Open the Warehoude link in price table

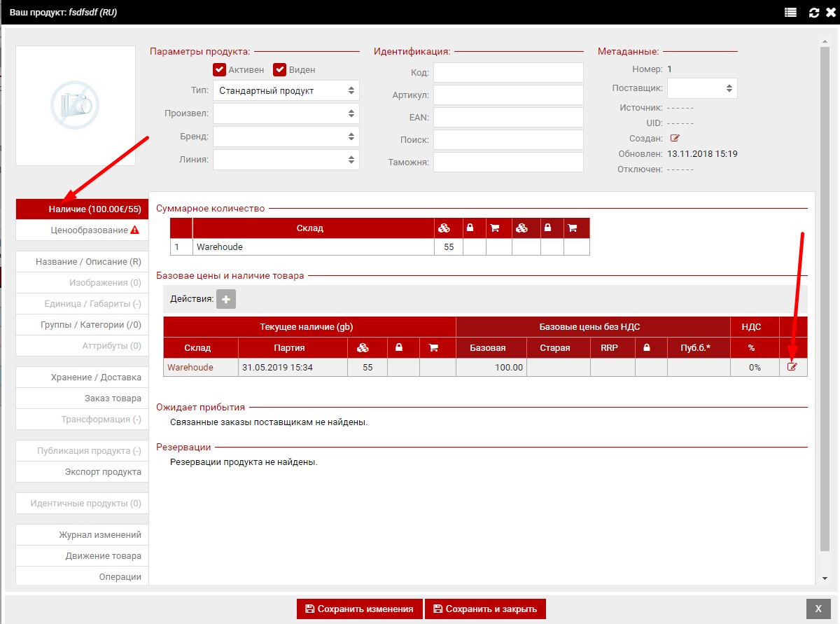coord(190,367)
